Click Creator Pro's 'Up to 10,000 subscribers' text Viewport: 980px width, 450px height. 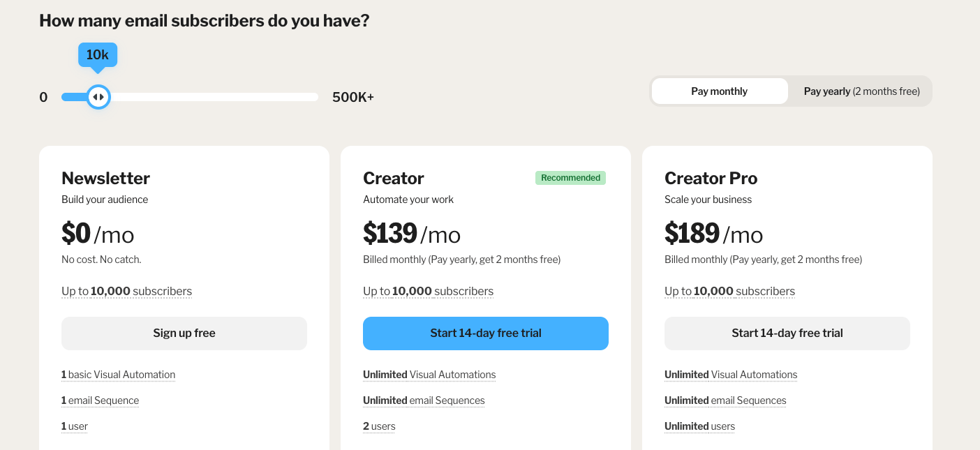pos(729,292)
